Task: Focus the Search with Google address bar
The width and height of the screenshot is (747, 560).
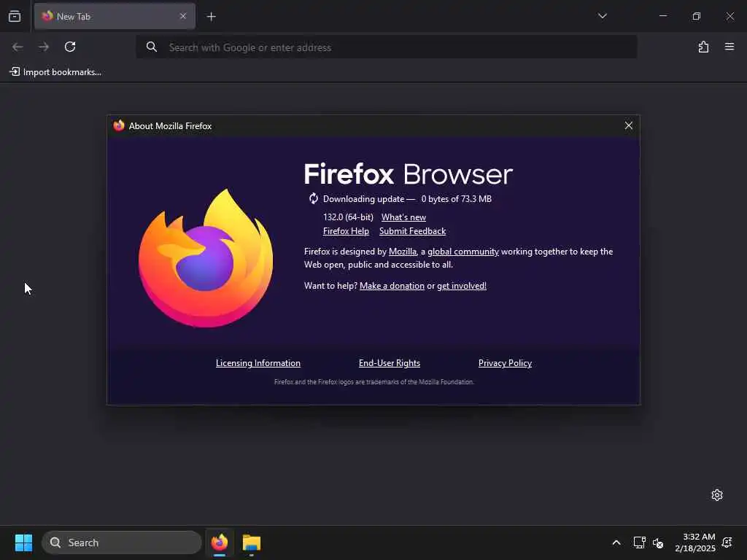Action: (x=387, y=47)
